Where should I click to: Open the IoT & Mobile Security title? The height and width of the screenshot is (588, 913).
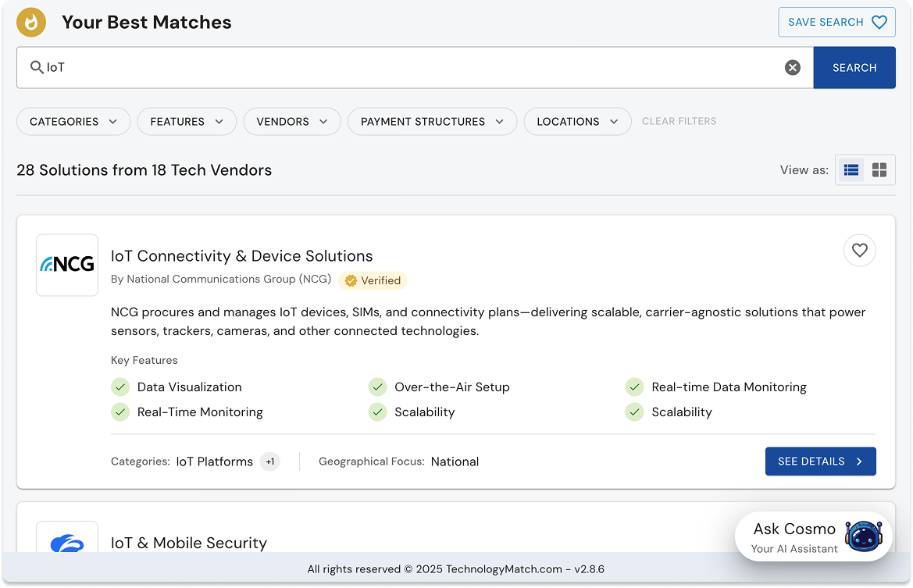click(189, 543)
